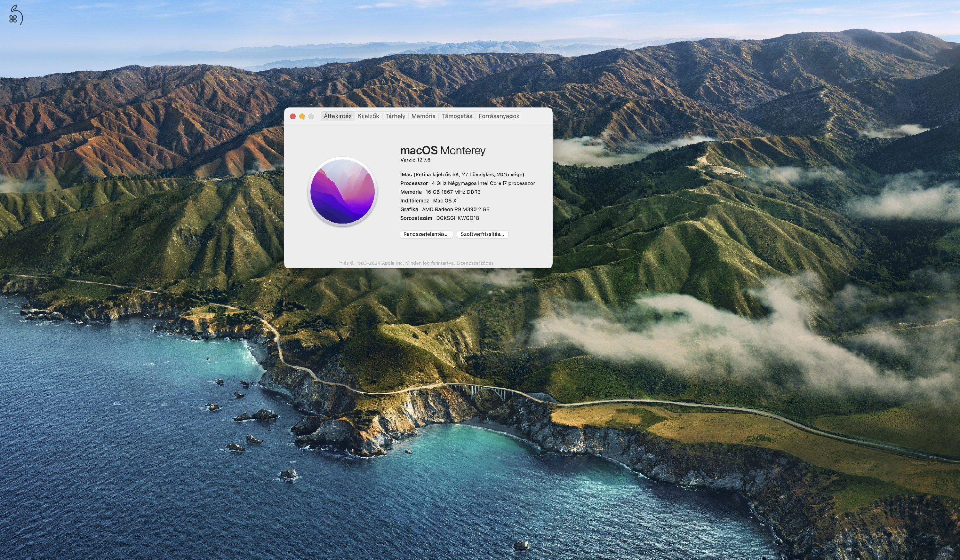Open the Tárhely tab
The height and width of the screenshot is (560, 960).
coord(395,116)
